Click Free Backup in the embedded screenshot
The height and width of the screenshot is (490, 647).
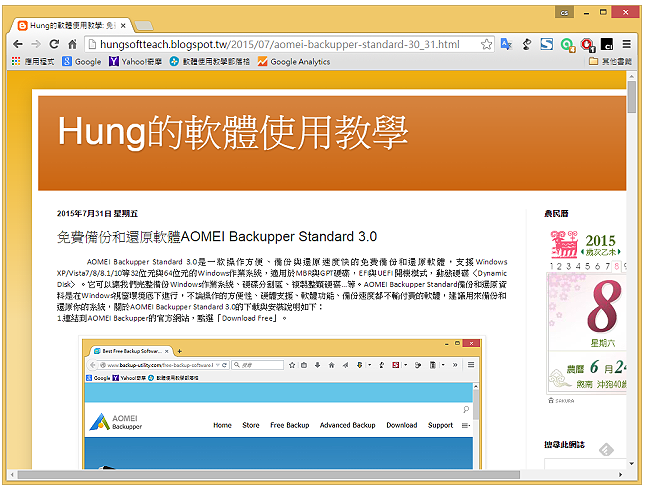(290, 425)
